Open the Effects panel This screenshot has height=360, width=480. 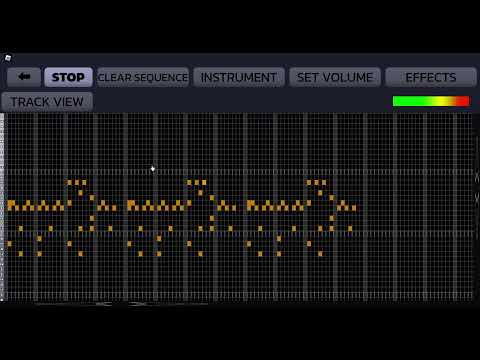(431, 77)
